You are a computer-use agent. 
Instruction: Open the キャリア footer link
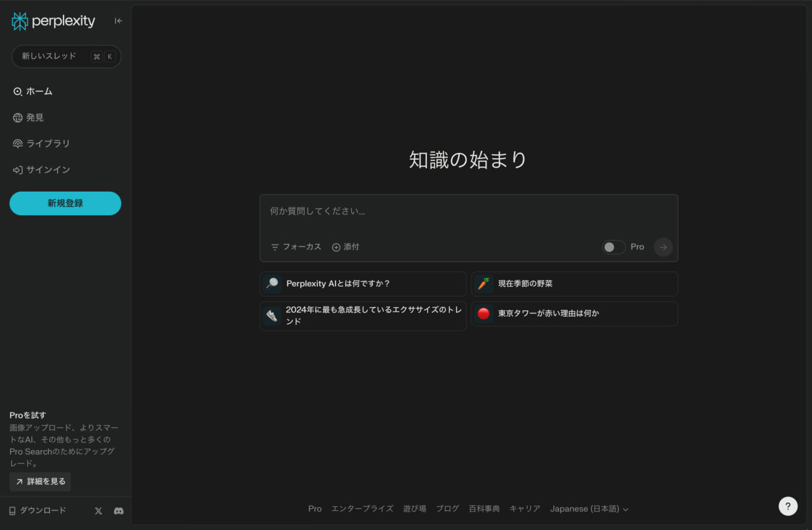pyautogui.click(x=525, y=509)
